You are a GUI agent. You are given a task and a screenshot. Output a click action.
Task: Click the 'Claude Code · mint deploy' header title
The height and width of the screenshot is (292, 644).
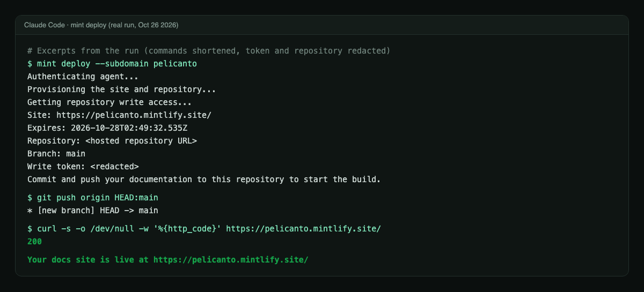pyautogui.click(x=101, y=25)
